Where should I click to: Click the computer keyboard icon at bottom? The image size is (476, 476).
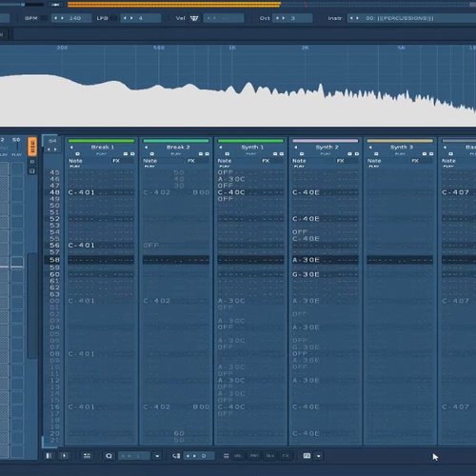pos(307,456)
